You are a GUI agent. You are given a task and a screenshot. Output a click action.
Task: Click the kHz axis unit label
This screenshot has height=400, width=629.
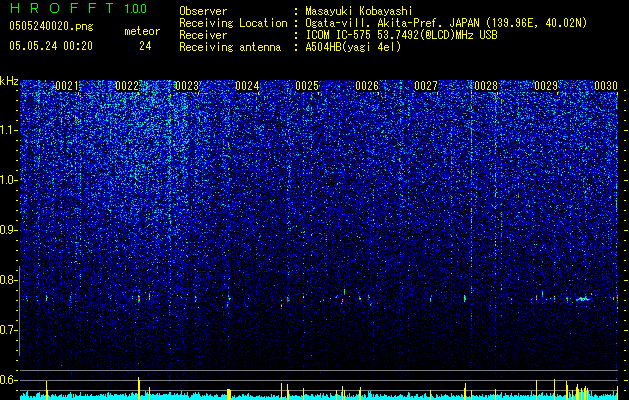(9, 81)
